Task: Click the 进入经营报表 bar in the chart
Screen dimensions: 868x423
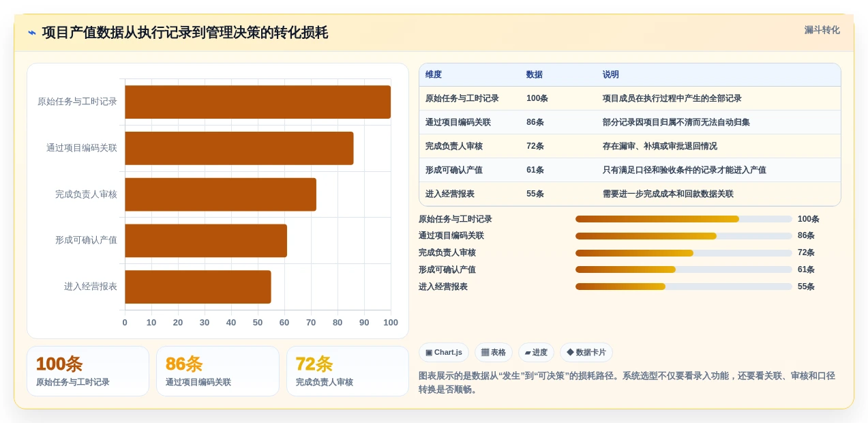Action: [198, 287]
